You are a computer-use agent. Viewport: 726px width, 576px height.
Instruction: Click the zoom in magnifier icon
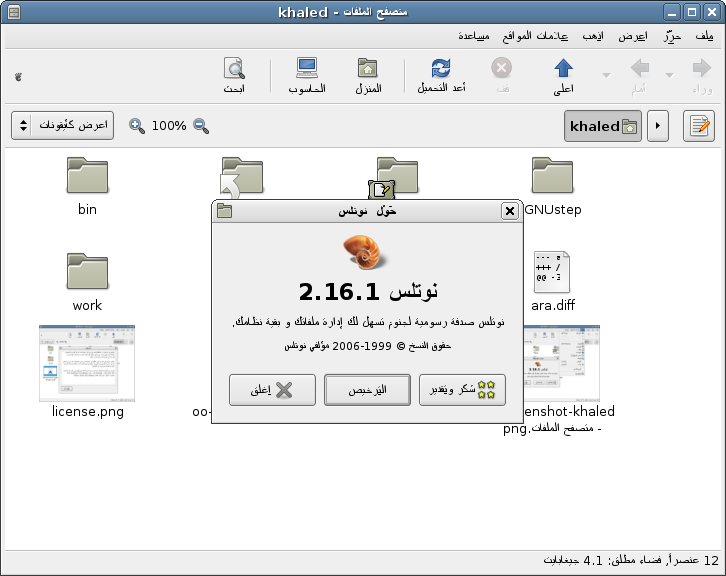137,126
